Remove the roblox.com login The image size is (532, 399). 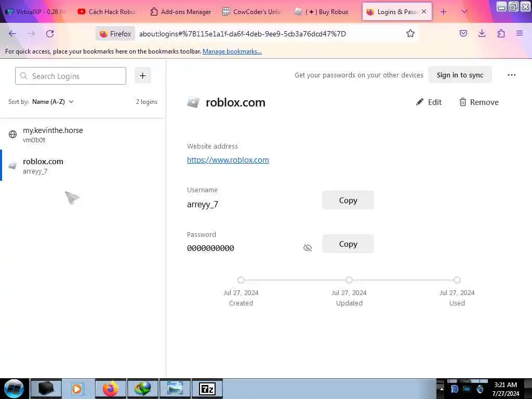(478, 102)
